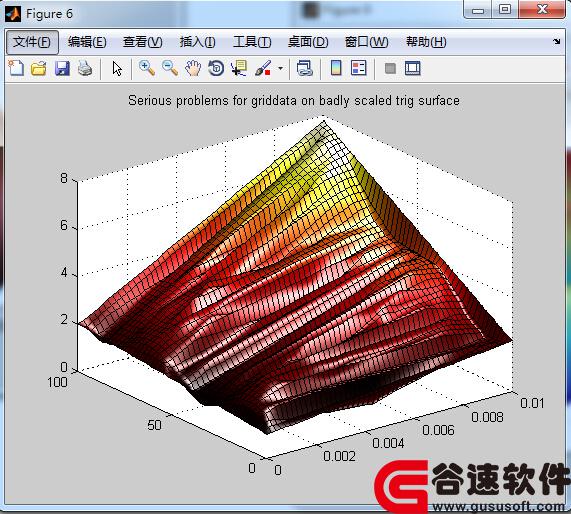Open the 文件(F) menu
The width and height of the screenshot is (571, 514).
[x=32, y=42]
